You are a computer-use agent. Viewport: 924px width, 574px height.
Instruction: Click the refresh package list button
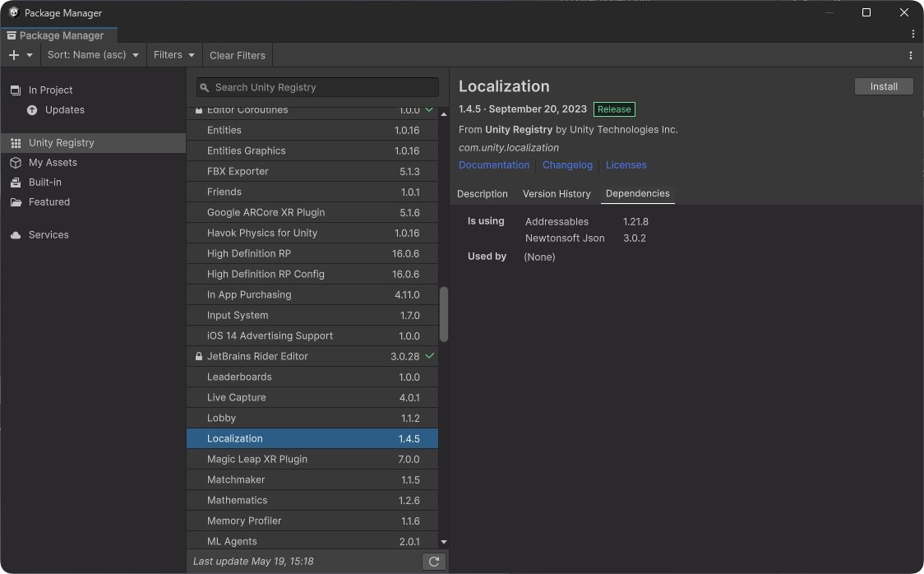(x=434, y=562)
